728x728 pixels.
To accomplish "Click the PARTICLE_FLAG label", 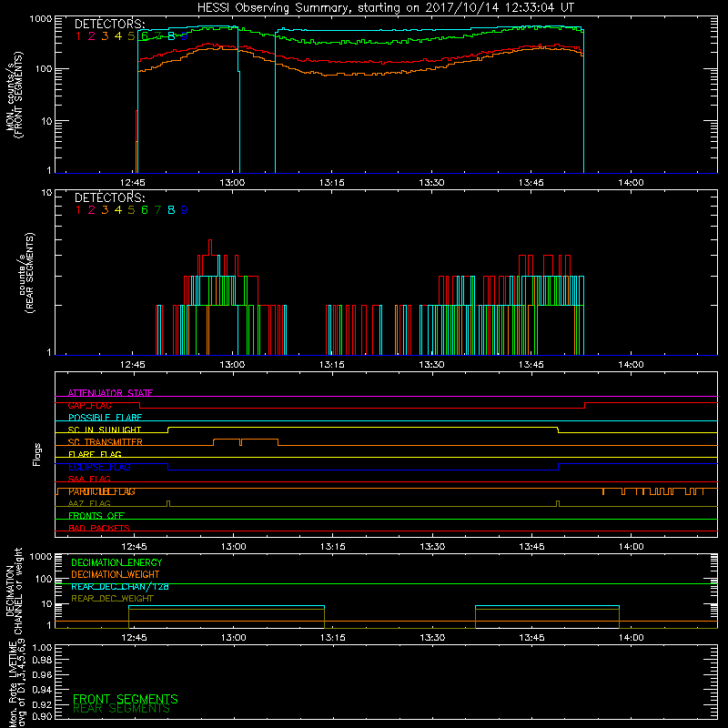I will pos(102,491).
